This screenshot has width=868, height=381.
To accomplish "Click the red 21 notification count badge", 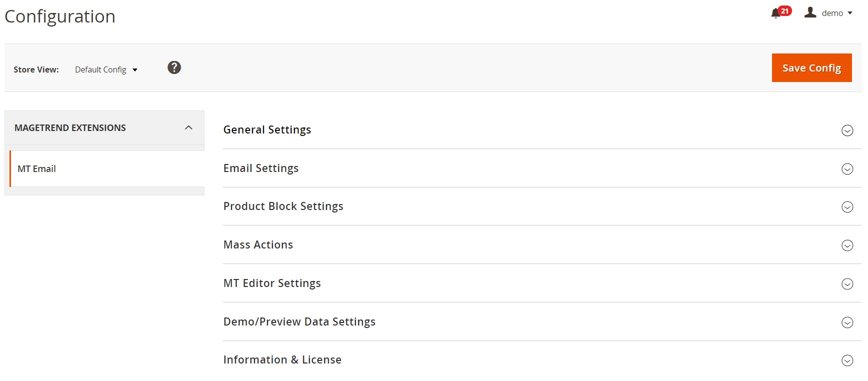I will pyautogui.click(x=785, y=10).
